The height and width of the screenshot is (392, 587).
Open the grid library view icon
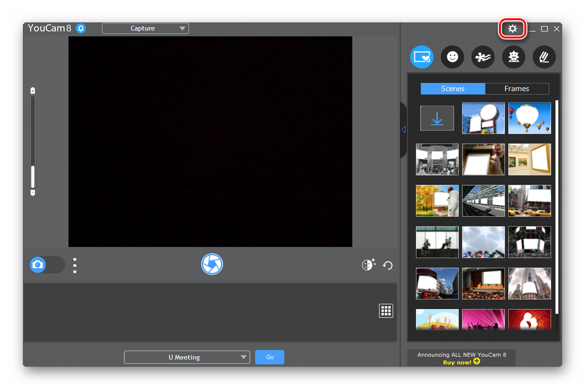coord(386,310)
